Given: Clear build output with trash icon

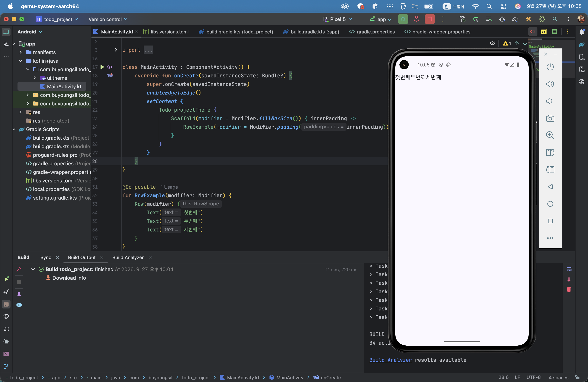Looking at the screenshot, I should (569, 289).
